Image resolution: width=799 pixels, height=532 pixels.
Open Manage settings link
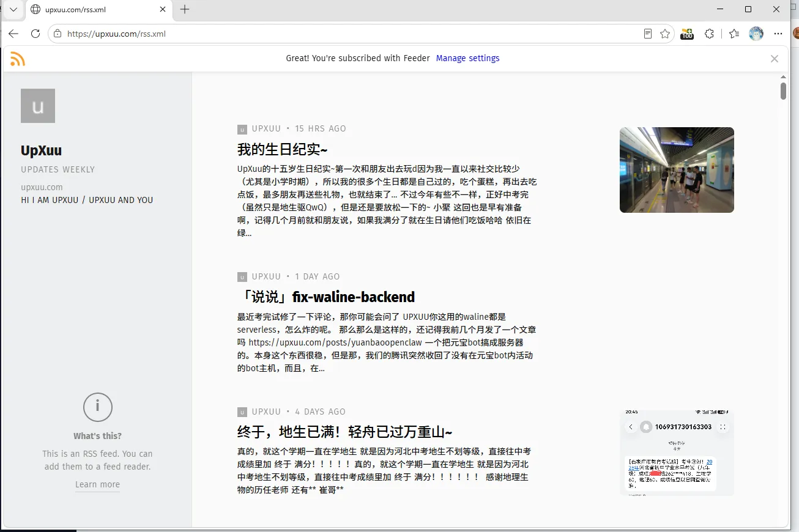[x=468, y=58]
